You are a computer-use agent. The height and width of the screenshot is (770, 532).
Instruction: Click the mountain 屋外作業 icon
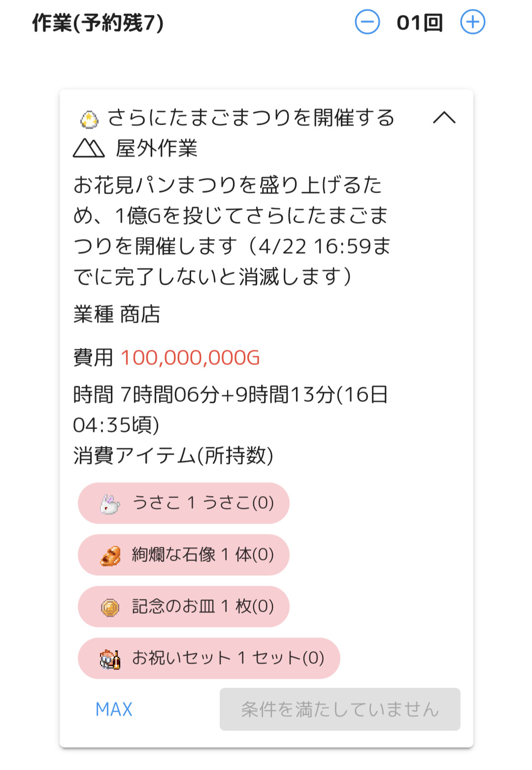pyautogui.click(x=89, y=148)
